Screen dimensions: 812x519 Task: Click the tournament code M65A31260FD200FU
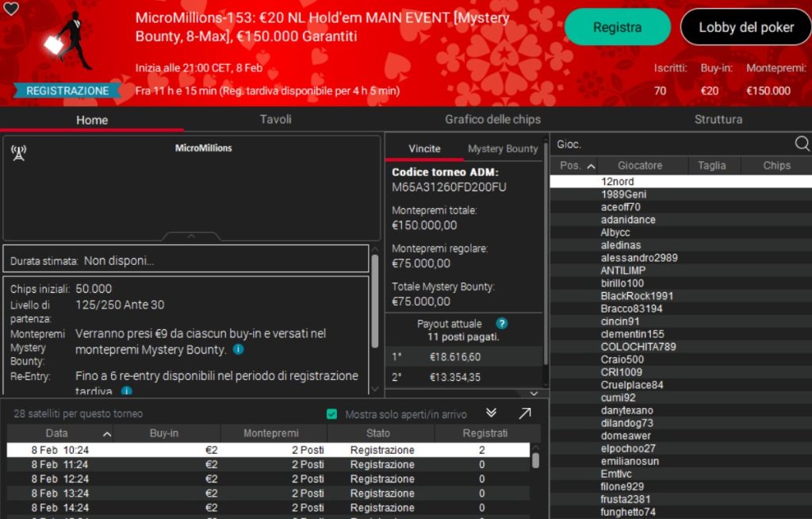coord(449,187)
